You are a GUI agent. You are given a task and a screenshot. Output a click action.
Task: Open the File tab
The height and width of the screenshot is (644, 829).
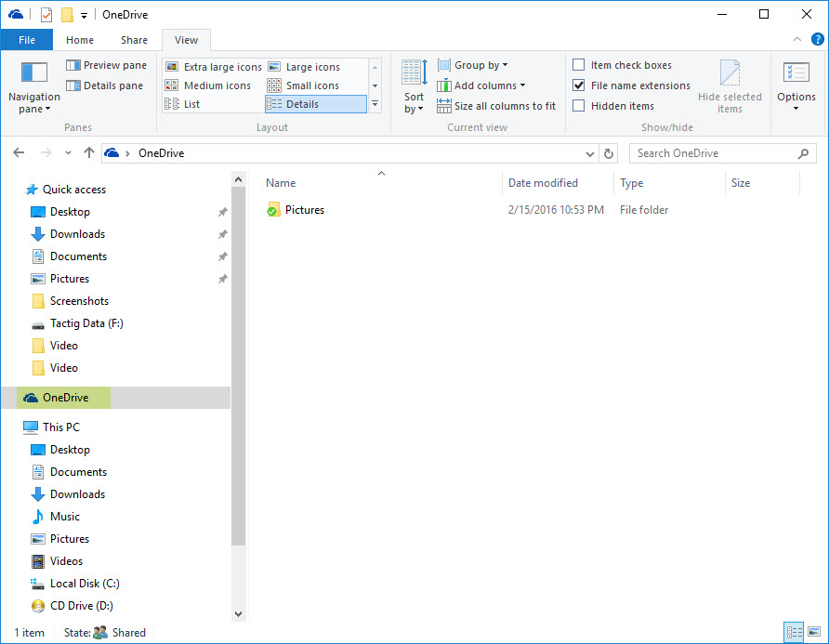click(x=27, y=40)
